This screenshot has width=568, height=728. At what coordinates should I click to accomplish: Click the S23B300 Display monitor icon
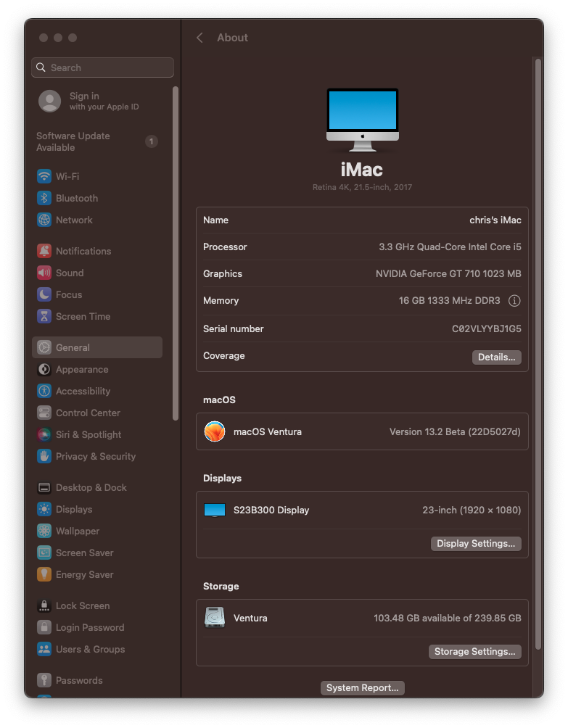click(215, 510)
